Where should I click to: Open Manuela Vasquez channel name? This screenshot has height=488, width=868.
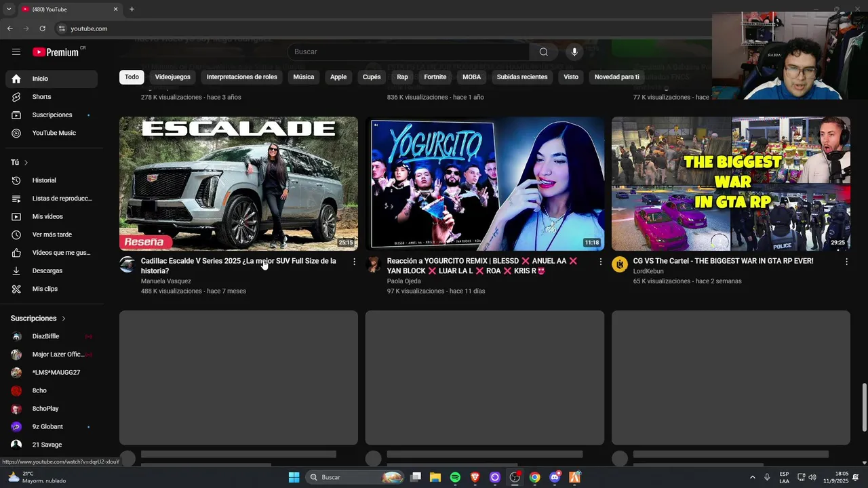click(x=166, y=281)
